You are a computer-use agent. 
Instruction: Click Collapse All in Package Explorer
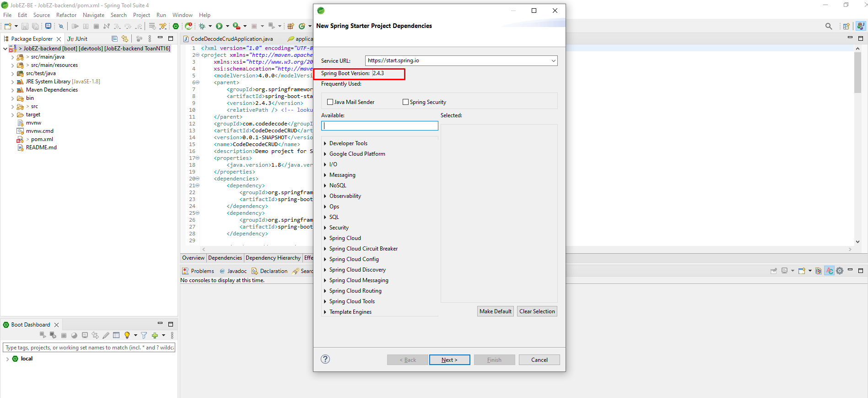click(x=114, y=39)
